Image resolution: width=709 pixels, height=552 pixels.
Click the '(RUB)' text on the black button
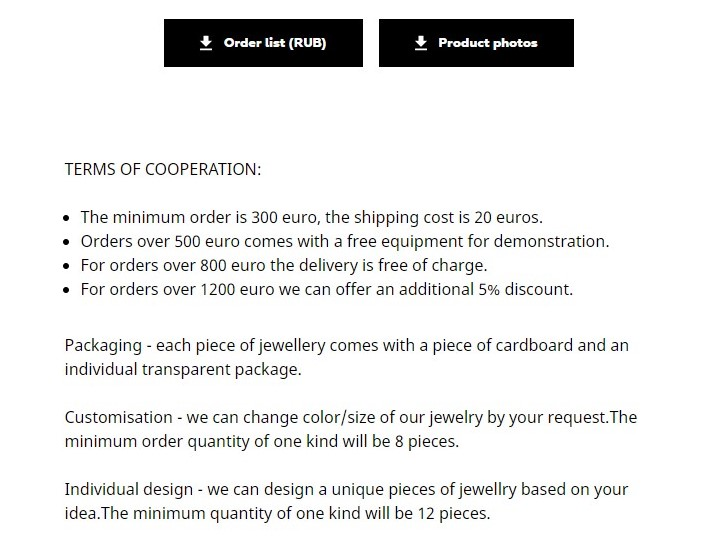coord(307,43)
